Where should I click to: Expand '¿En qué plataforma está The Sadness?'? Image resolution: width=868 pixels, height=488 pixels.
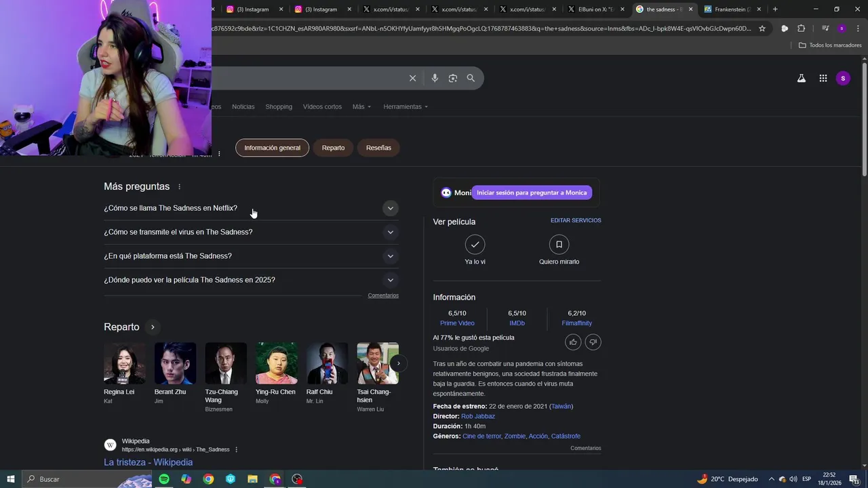tap(251, 256)
